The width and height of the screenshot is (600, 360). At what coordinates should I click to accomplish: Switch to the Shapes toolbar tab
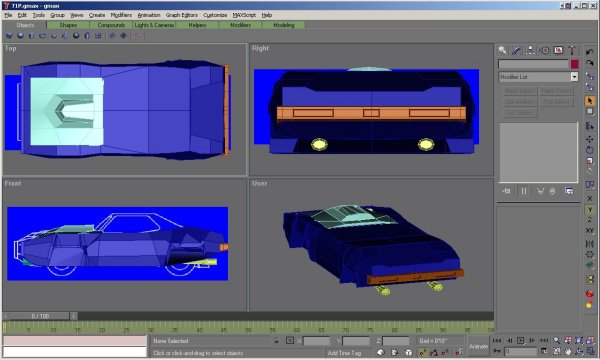point(68,25)
